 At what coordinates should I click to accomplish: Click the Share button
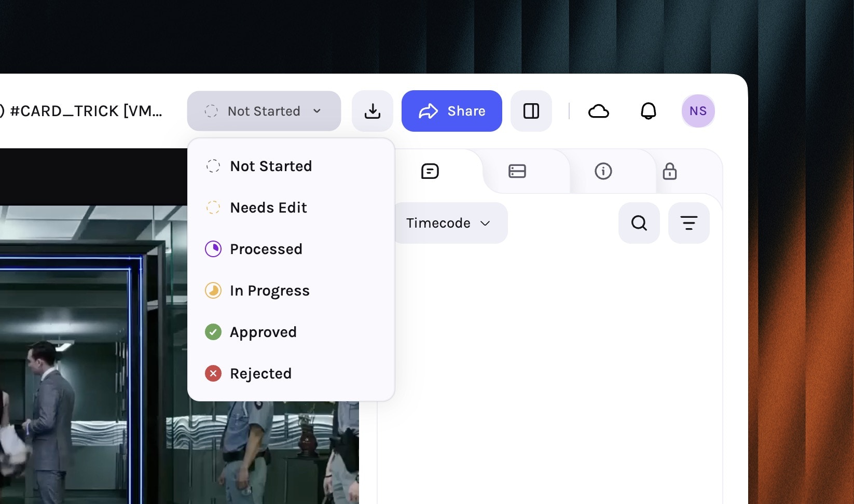pos(452,111)
